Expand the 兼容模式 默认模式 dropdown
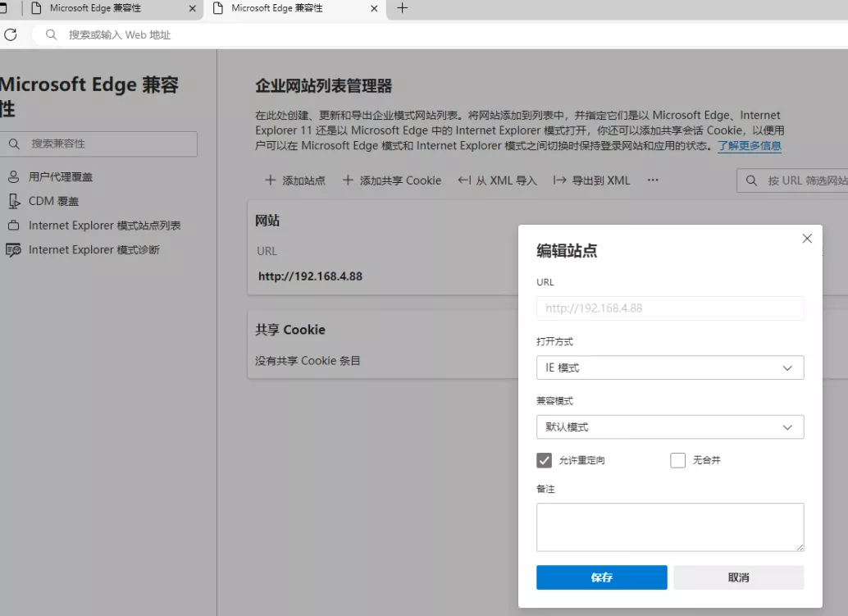 (x=670, y=427)
